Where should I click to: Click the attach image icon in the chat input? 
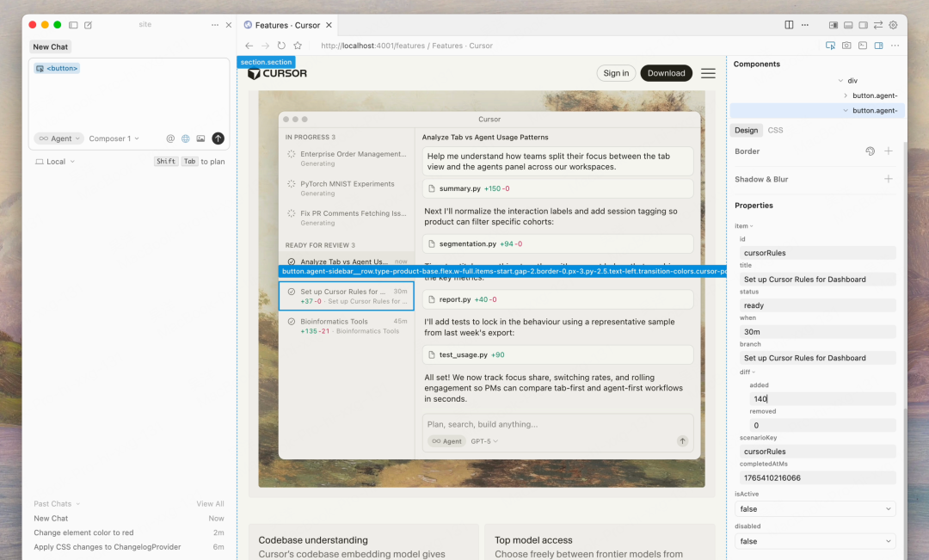[200, 138]
